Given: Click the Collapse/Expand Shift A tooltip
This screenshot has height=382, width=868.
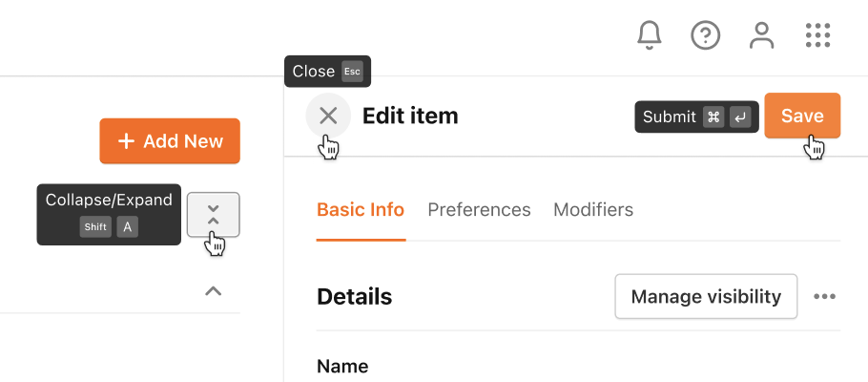Looking at the screenshot, I should 109,215.
